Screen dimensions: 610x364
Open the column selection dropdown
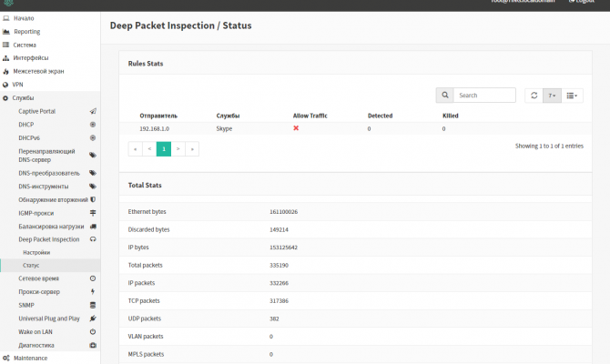(573, 95)
